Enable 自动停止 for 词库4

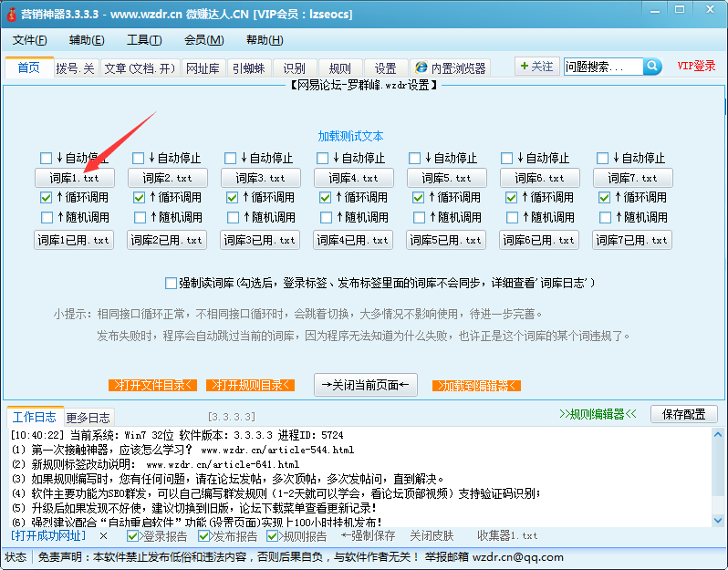coord(323,159)
